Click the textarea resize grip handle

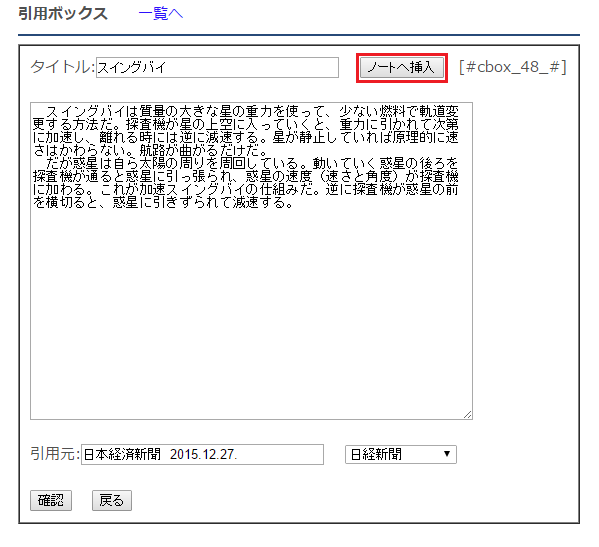pos(468,414)
